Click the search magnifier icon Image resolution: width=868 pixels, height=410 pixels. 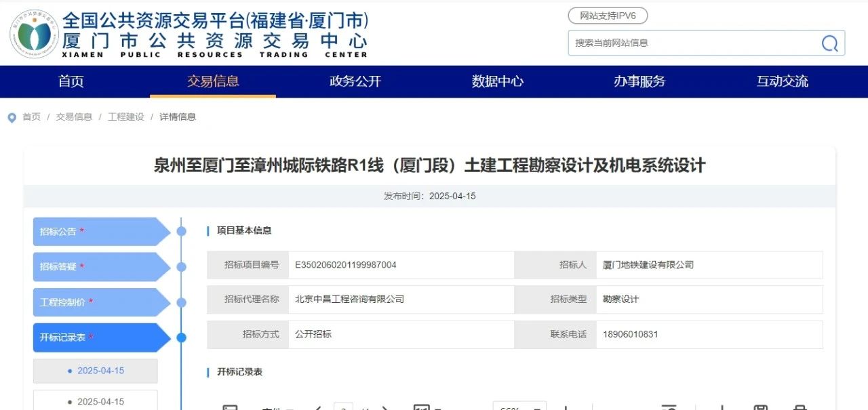point(829,43)
